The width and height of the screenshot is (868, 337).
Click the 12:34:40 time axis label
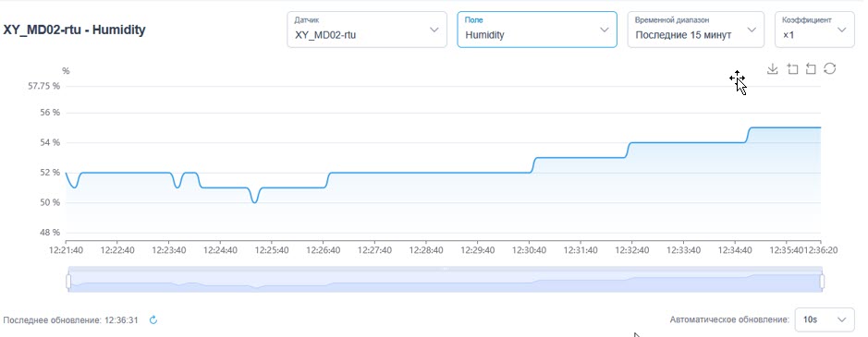[x=735, y=250]
